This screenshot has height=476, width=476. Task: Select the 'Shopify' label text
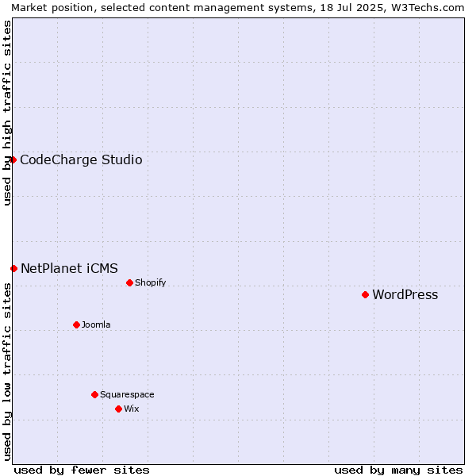coord(150,282)
